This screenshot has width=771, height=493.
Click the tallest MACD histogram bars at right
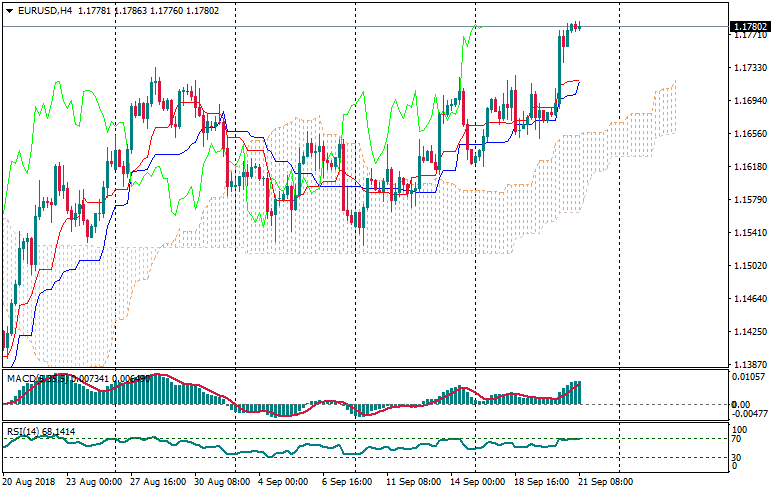pos(576,392)
